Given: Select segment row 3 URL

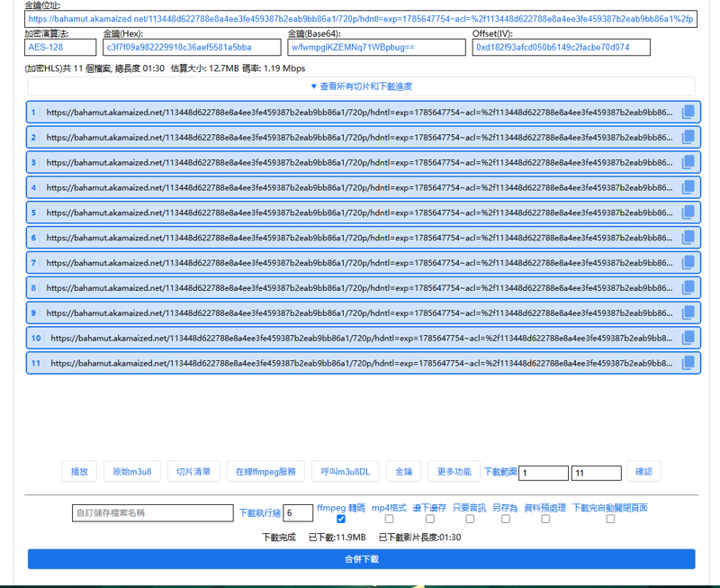Looking at the screenshot, I should point(359,162).
